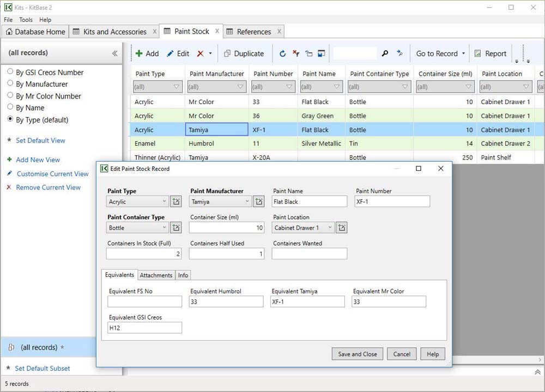Click the edit-list icon beside Paint Location

point(342,228)
